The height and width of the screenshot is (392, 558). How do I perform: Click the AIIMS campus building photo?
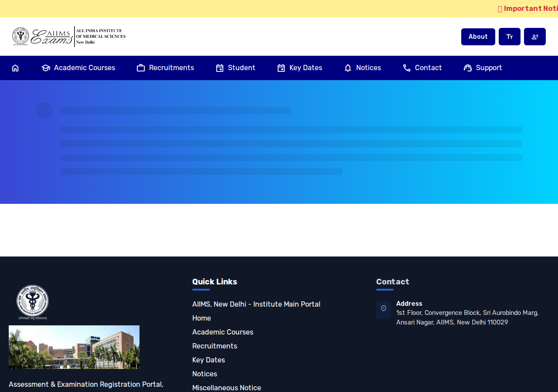74,347
